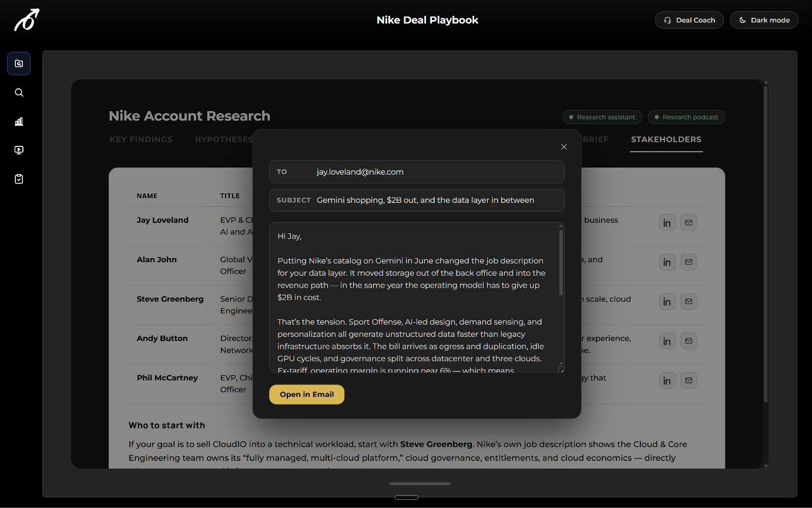This screenshot has height=508, width=812.
Task: Open the clipboard checklist sidebar icon
Action: pos(19,179)
